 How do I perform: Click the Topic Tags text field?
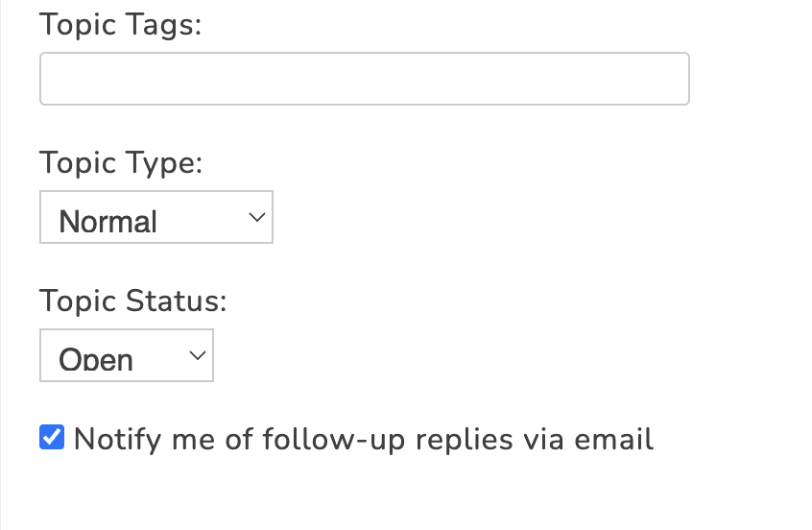pyautogui.click(x=364, y=79)
